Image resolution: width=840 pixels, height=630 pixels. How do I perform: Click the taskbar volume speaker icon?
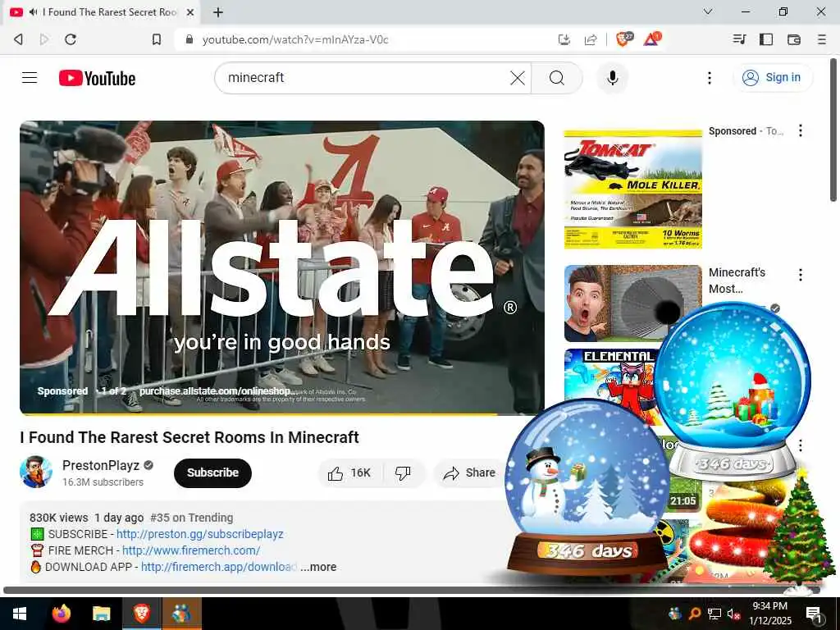[x=733, y=614]
